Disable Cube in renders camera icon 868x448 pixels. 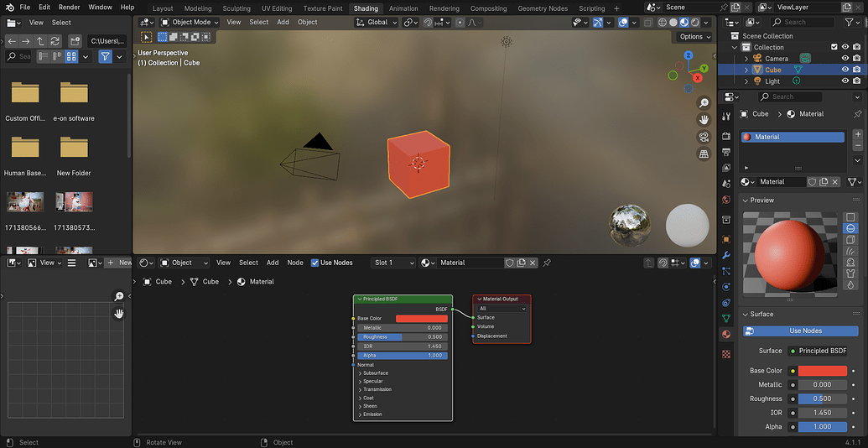point(857,70)
